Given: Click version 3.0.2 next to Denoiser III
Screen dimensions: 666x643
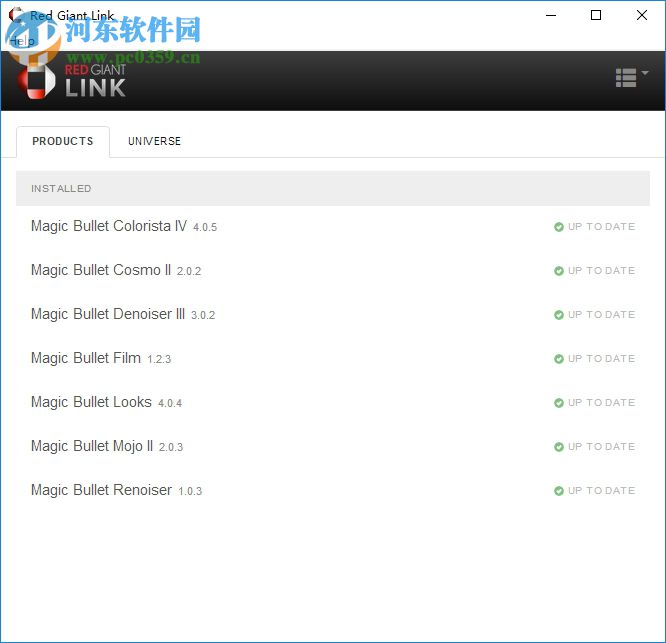Looking at the screenshot, I should point(203,316).
